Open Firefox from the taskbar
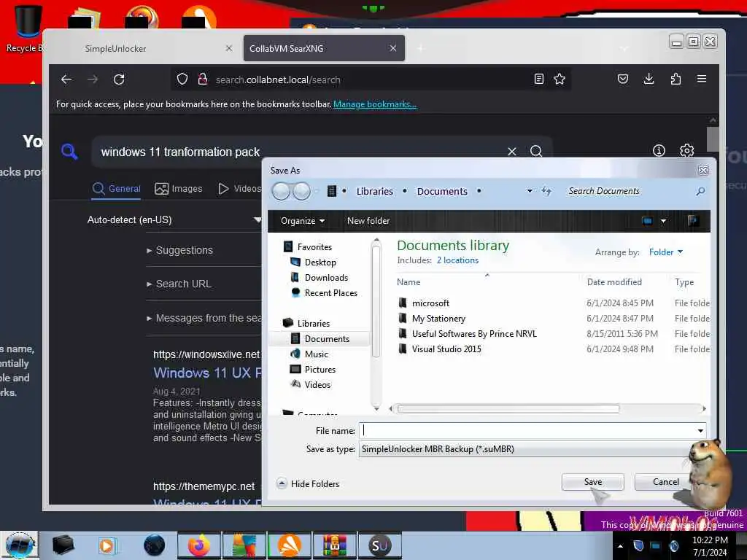The image size is (747, 560). click(x=199, y=545)
